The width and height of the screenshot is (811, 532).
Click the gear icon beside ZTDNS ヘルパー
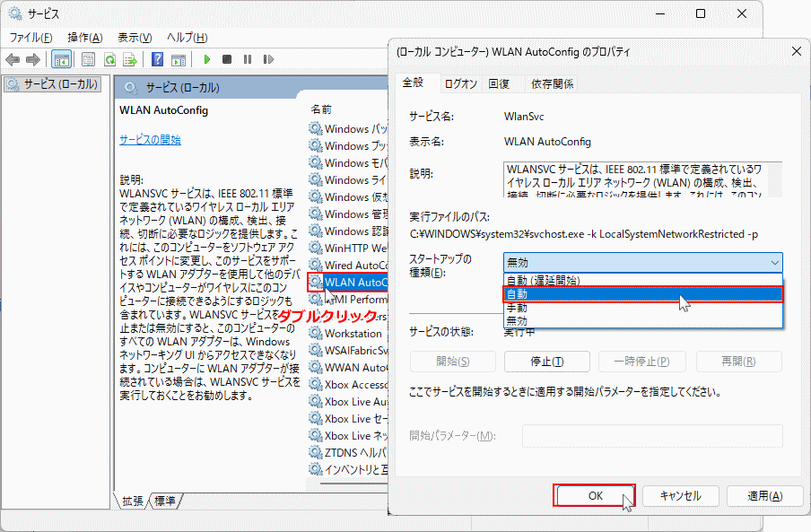point(316,452)
